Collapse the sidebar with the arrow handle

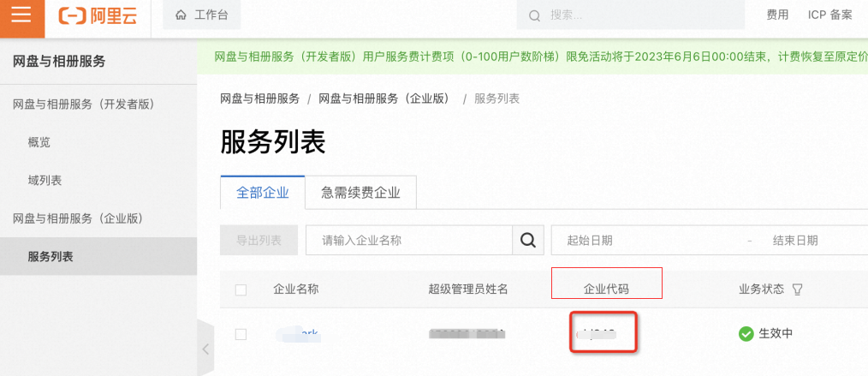[205, 349]
